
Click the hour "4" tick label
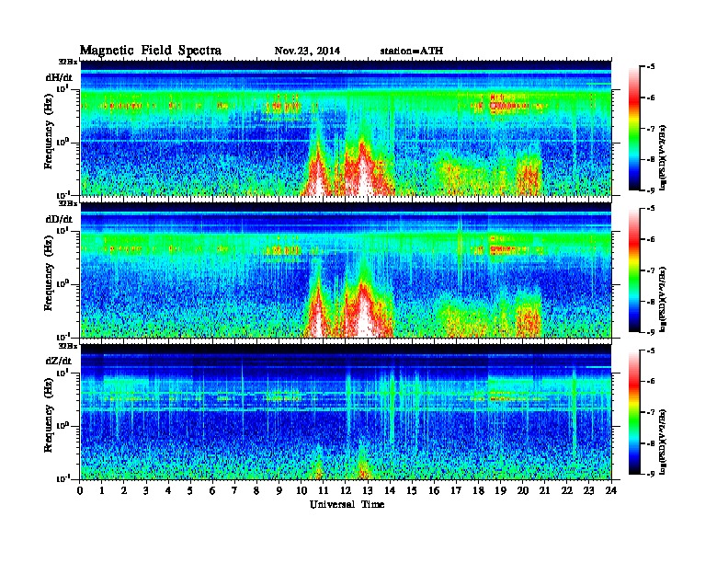click(x=168, y=491)
